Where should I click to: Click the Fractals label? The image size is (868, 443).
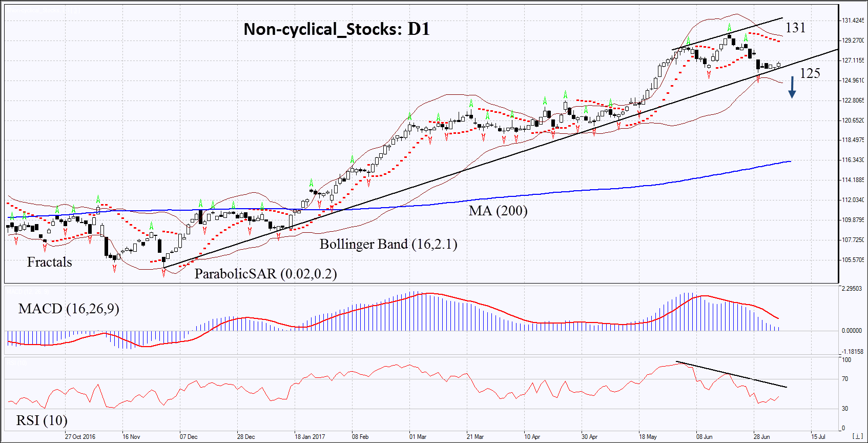49,262
